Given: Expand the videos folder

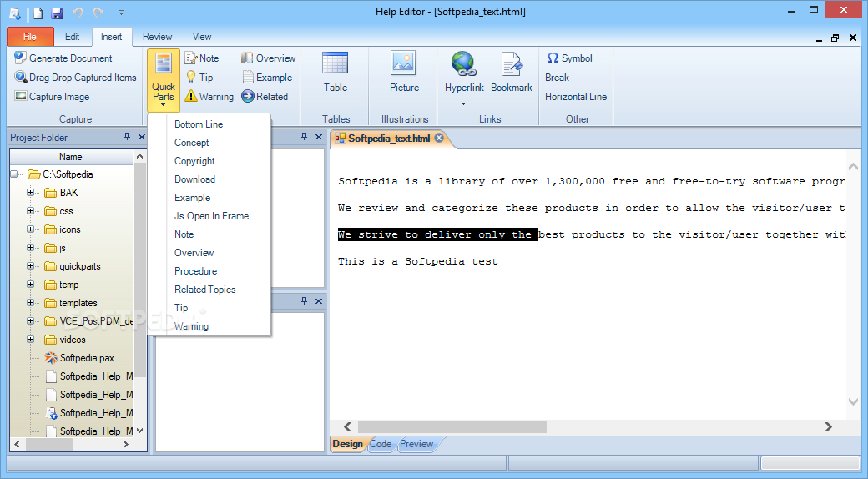Looking at the screenshot, I should [x=30, y=340].
